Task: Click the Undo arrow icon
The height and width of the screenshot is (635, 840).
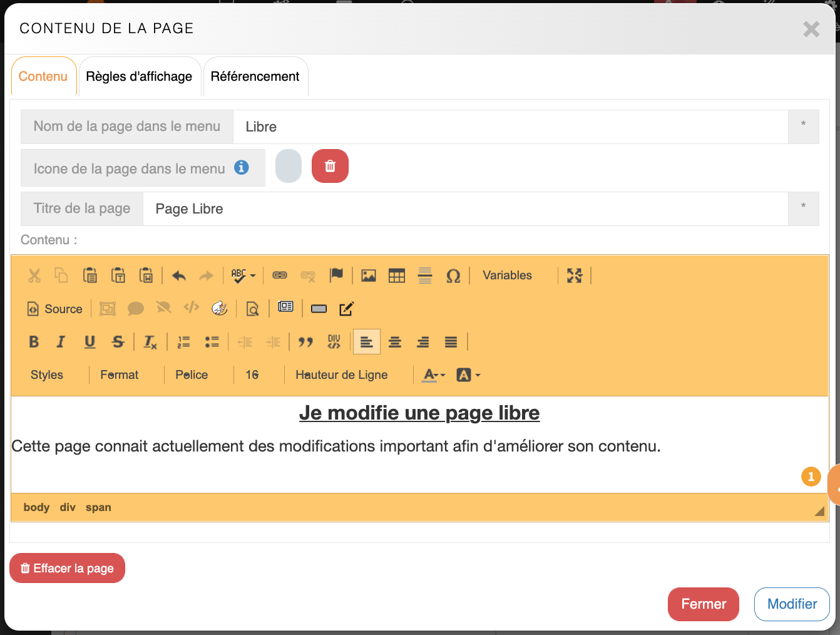Action: click(x=179, y=276)
